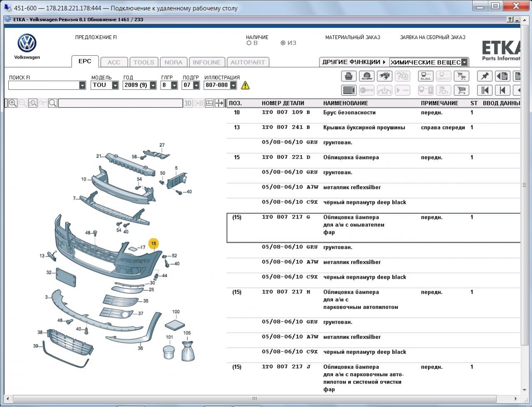Switch to the ACC tab

point(114,62)
